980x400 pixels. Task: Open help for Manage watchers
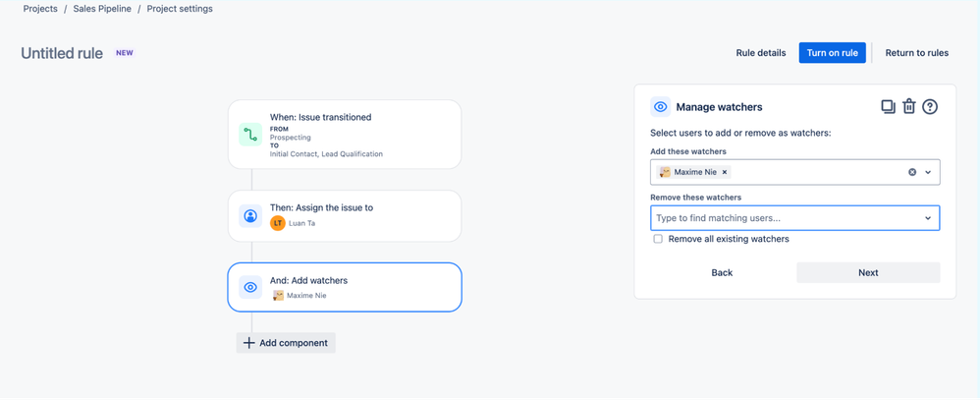point(930,107)
